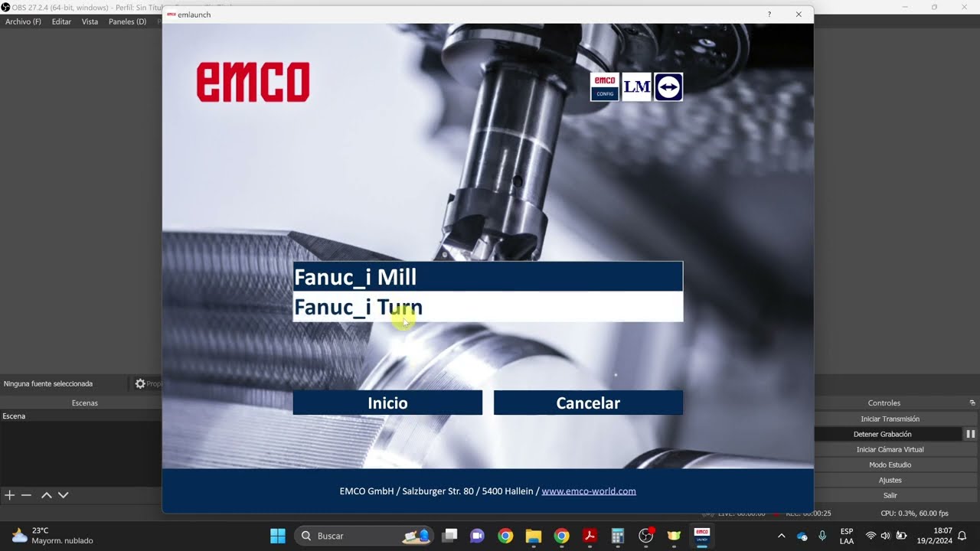
Task: Click Iniciar Transmisión in OBS controls
Action: tap(890, 419)
